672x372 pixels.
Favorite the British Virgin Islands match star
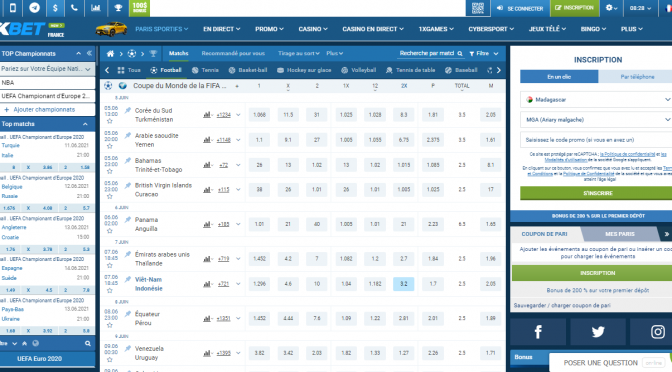tap(110, 196)
